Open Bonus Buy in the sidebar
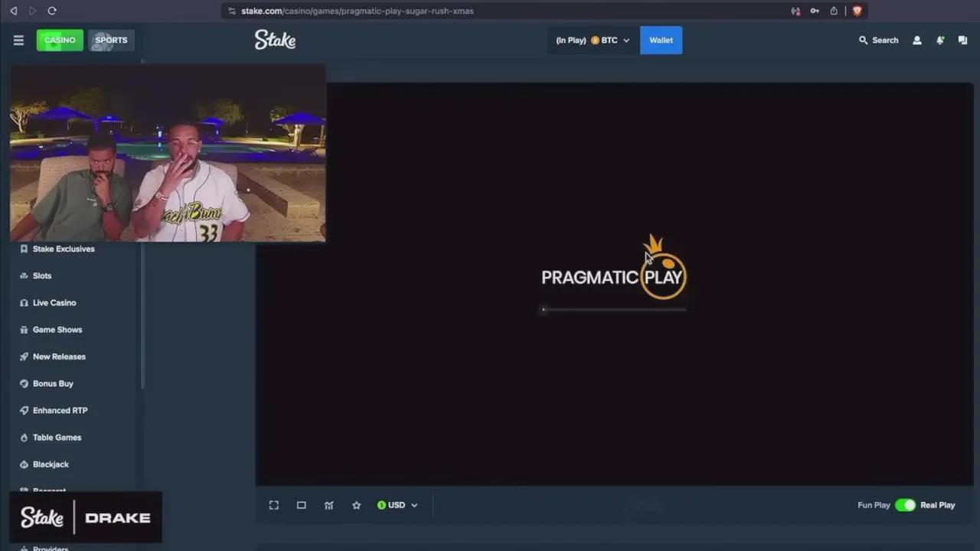This screenshot has width=980, height=551. point(53,383)
